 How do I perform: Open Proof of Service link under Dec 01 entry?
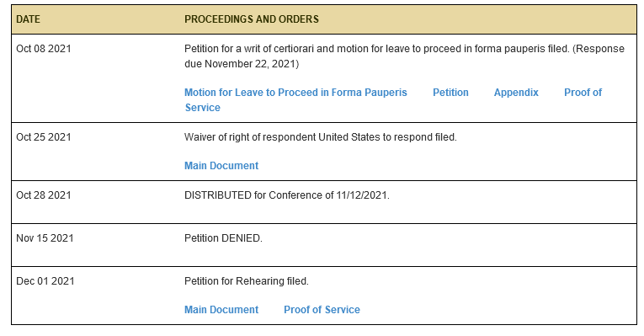[322, 310]
